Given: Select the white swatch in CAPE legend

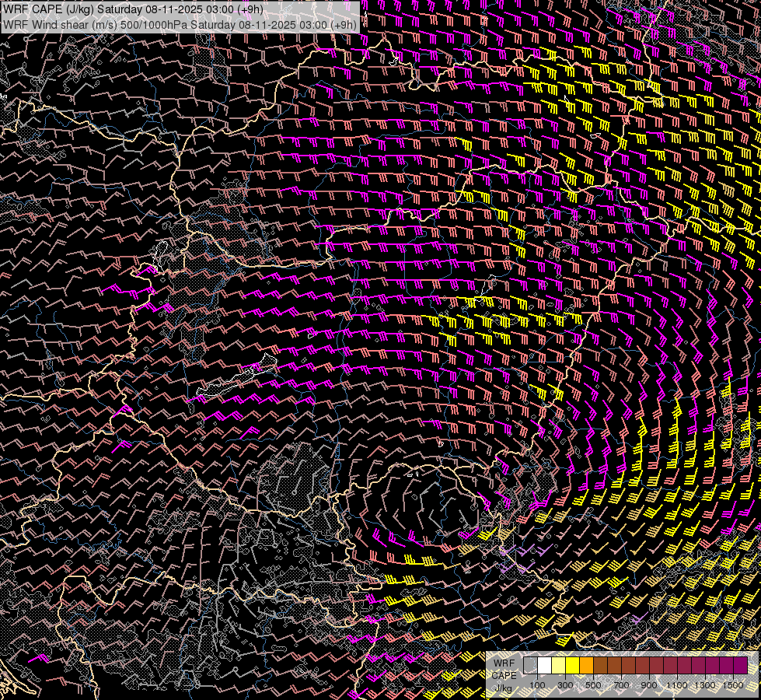Looking at the screenshot, I should tap(544, 665).
